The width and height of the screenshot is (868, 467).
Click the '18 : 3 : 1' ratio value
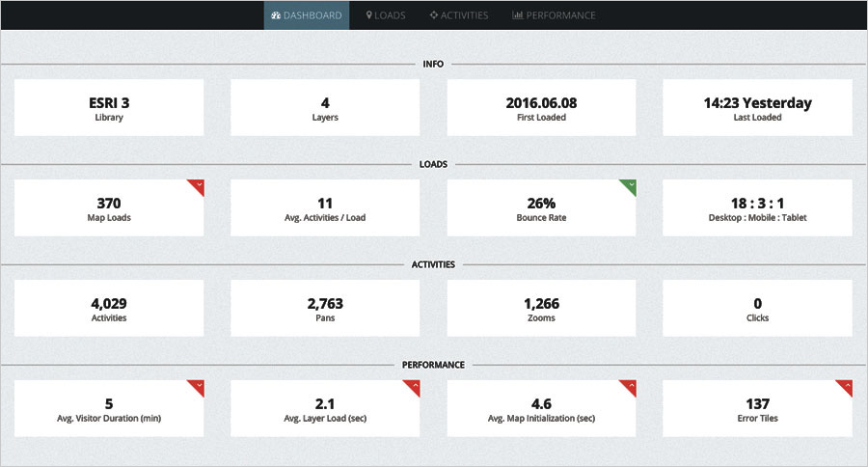757,204
